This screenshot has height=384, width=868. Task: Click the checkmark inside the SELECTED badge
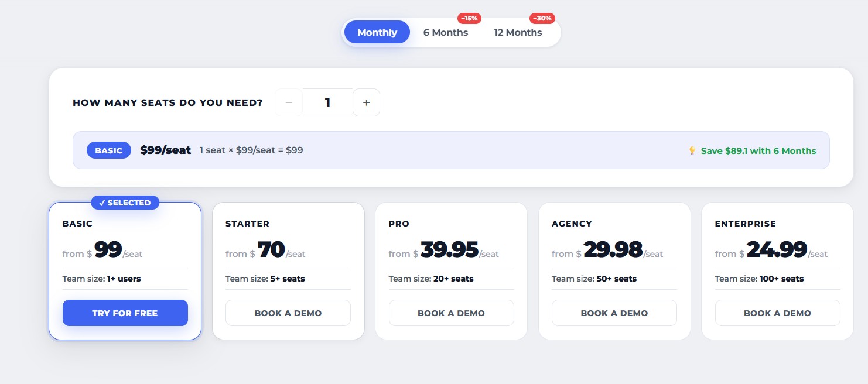(104, 203)
